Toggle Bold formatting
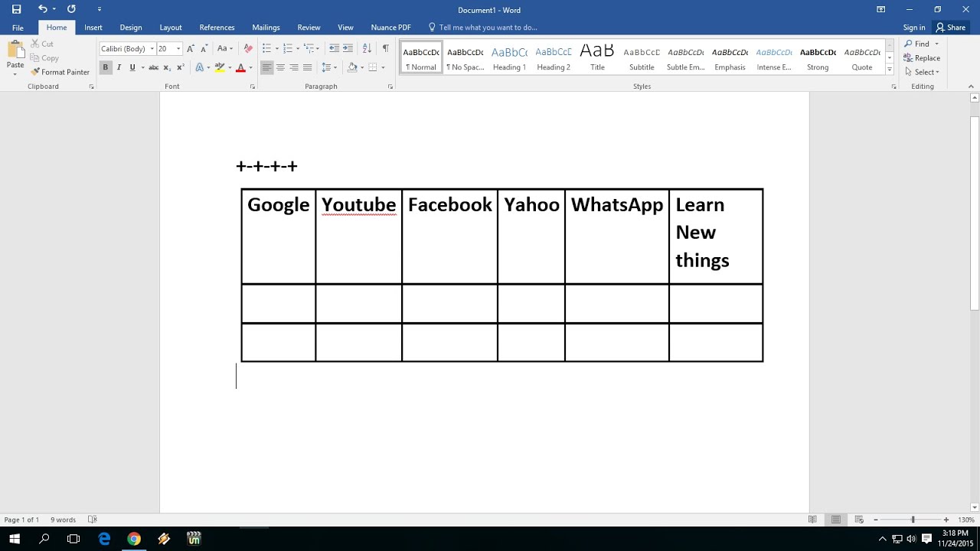Screen dimensions: 980x551 106,67
